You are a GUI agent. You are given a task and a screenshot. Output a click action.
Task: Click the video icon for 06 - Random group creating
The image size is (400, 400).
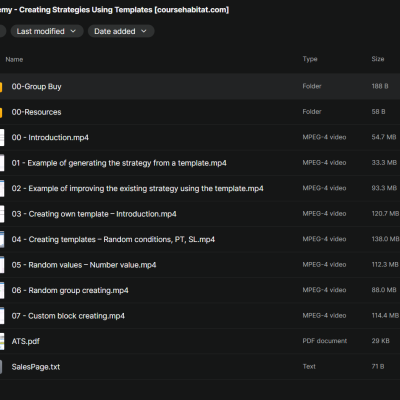tap(2, 290)
